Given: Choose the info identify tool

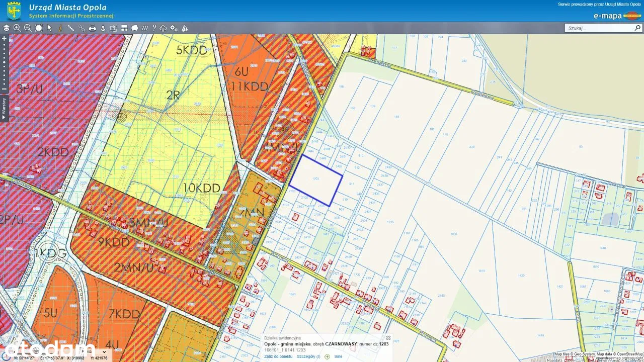Looking at the screenshot, I should [60, 28].
